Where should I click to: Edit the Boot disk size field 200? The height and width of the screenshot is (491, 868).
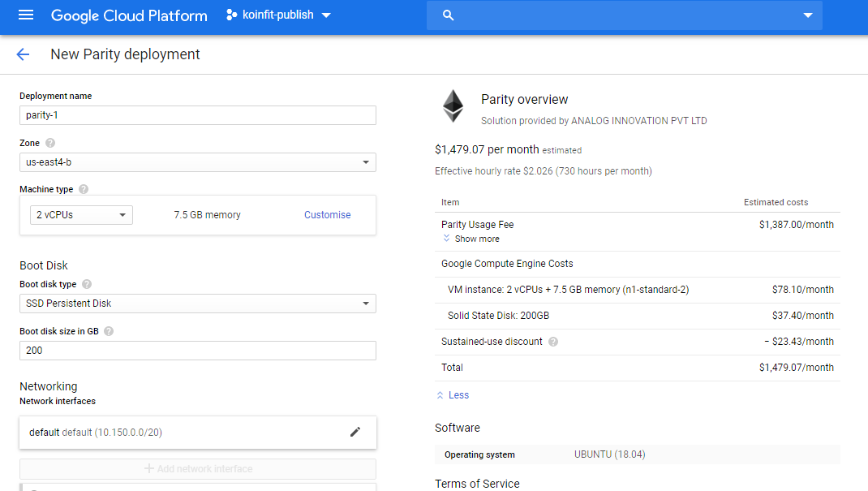198,351
